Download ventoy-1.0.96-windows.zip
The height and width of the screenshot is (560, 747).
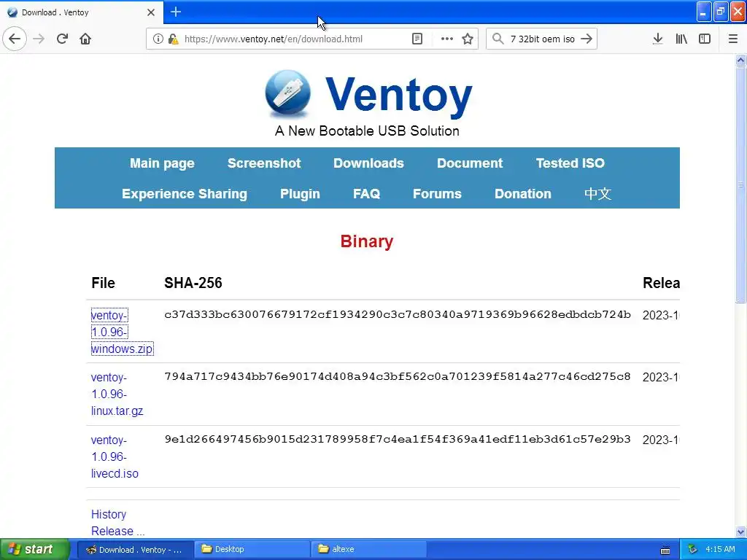122,332
